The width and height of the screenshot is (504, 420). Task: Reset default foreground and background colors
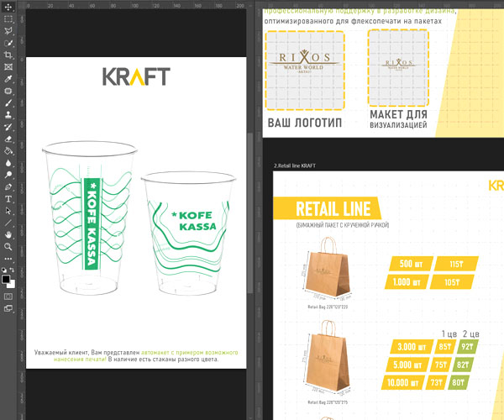tap(4, 270)
